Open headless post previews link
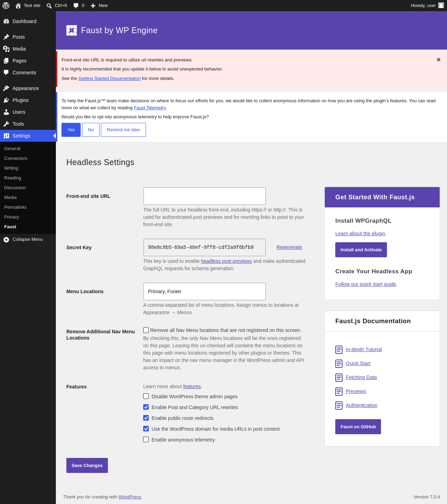 tap(226, 261)
